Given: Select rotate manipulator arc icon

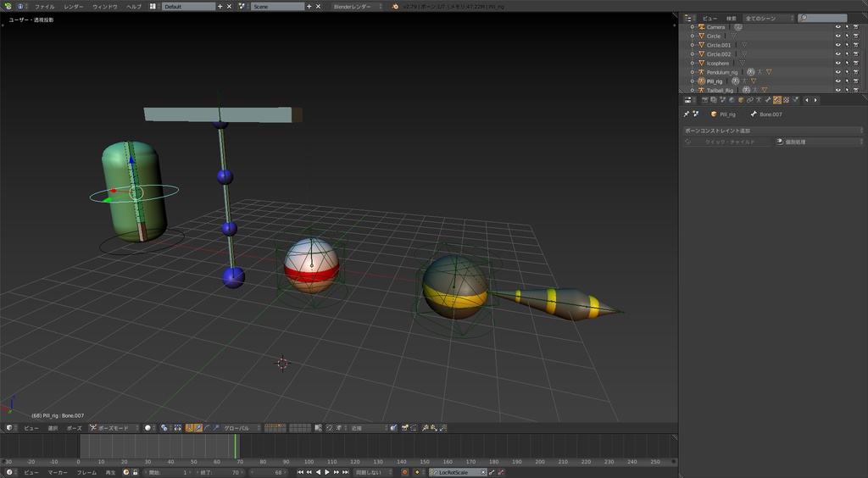Looking at the screenshot, I should 207,428.
